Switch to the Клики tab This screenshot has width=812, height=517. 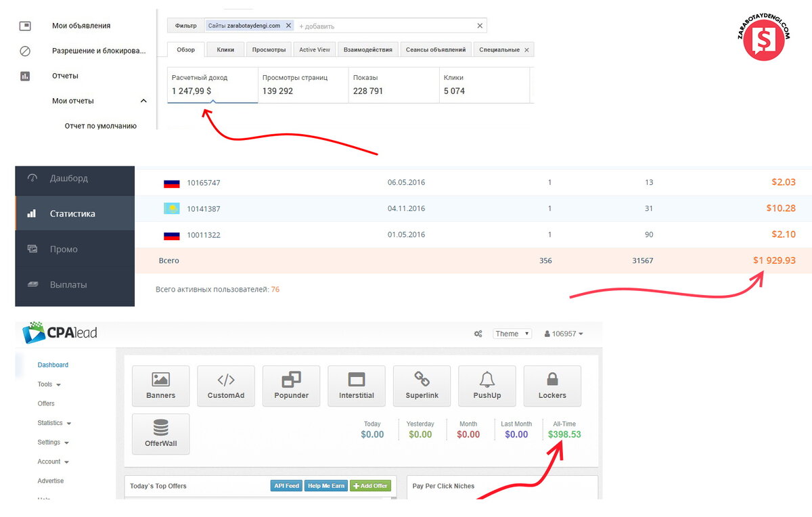coord(225,49)
